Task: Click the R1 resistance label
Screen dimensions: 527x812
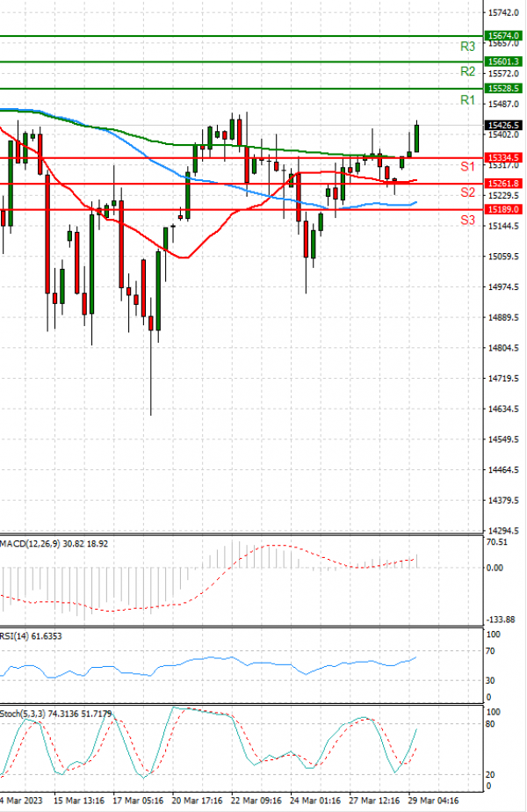Action: pos(467,101)
